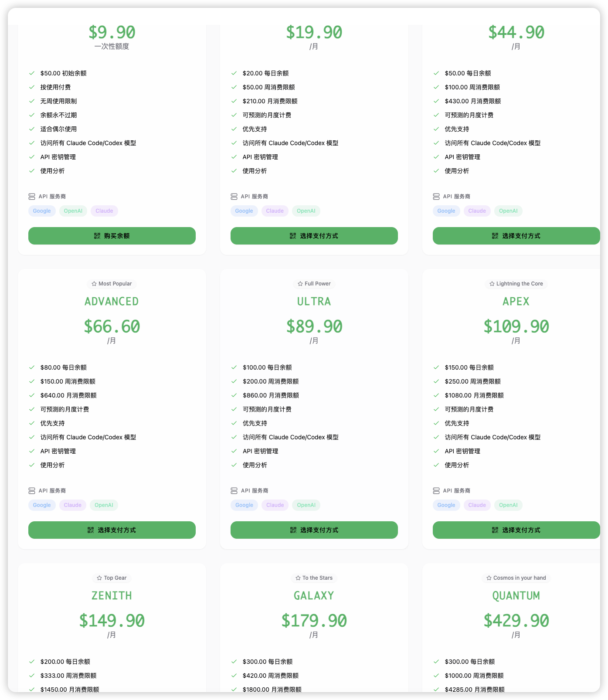Click the To the Stars badge
The width and height of the screenshot is (608, 700).
click(314, 578)
